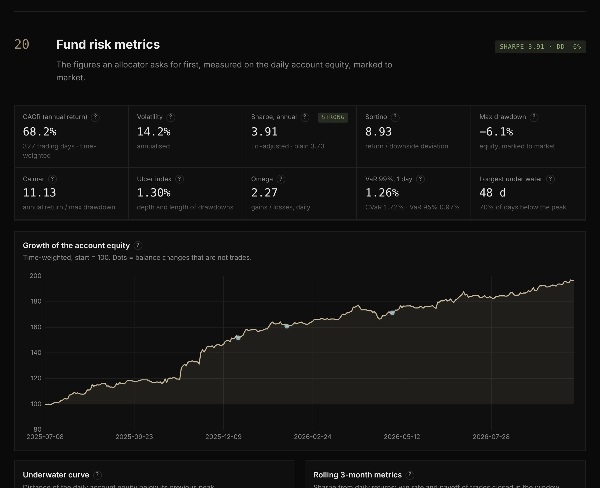Screen dimensions: 600x488
Task: Click the 100 y-axis label
Action: 36,404
